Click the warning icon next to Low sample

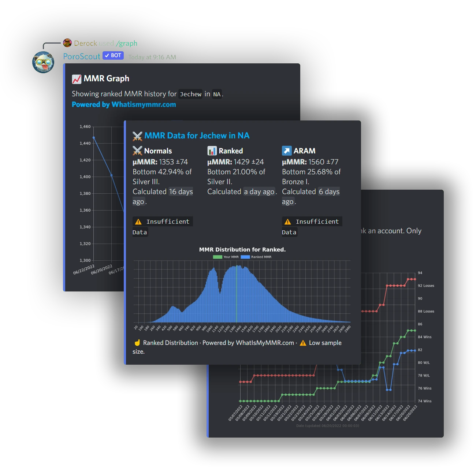tap(302, 343)
